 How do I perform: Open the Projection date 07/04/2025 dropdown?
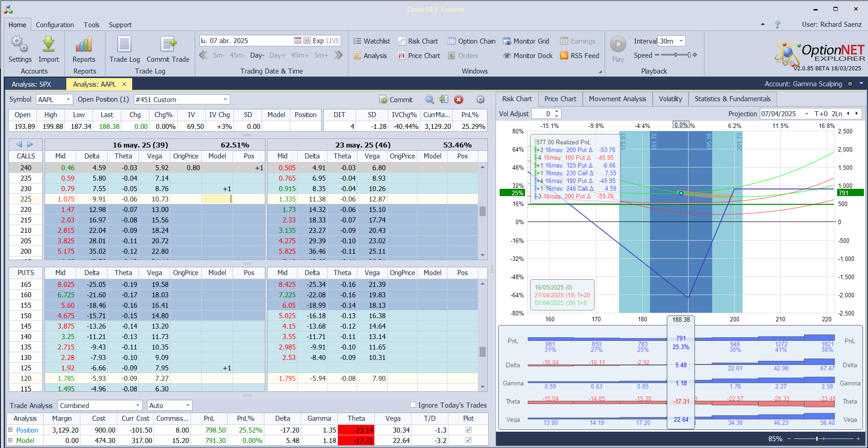pos(807,113)
